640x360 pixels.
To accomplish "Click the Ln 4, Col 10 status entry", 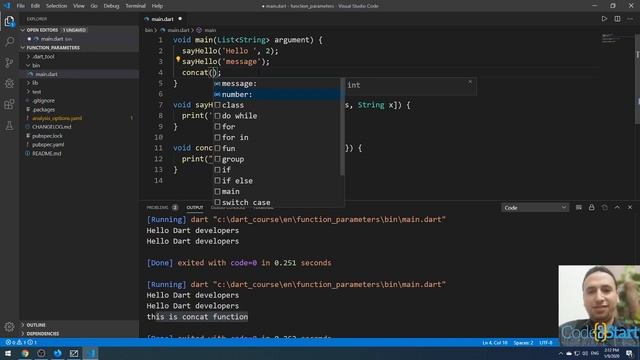I will [494, 343].
